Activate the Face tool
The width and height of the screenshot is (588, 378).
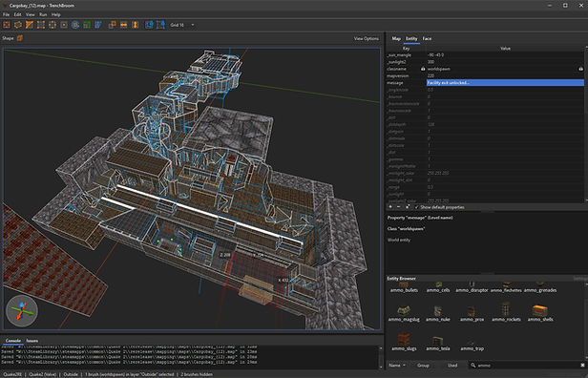(x=64, y=25)
